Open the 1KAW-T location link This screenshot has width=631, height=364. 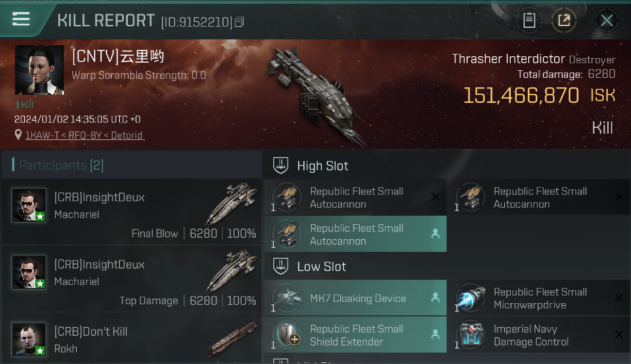pos(84,135)
